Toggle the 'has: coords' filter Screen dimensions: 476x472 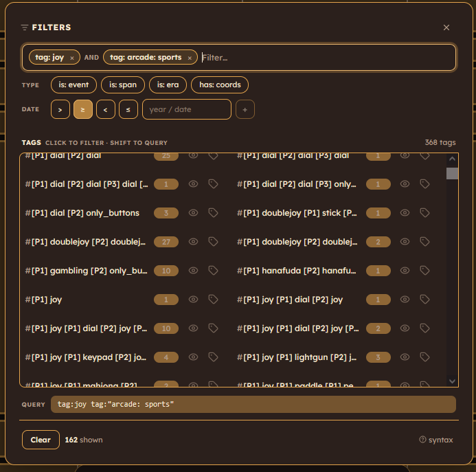click(x=220, y=85)
